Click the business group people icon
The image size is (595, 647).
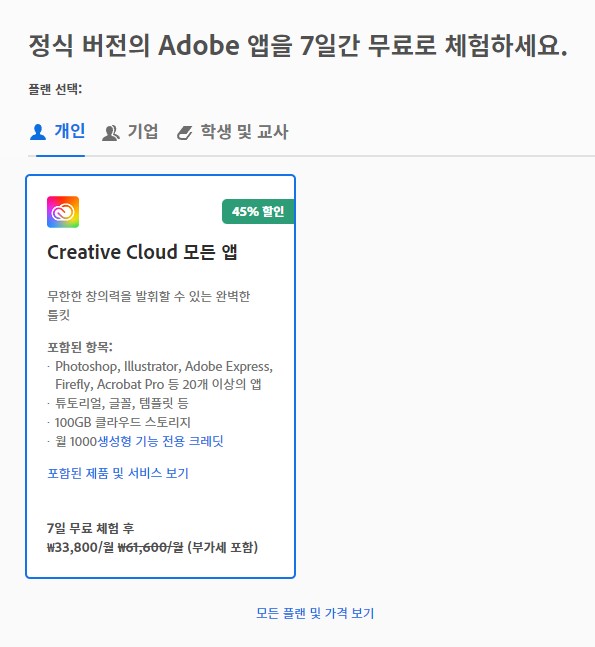[111, 133]
